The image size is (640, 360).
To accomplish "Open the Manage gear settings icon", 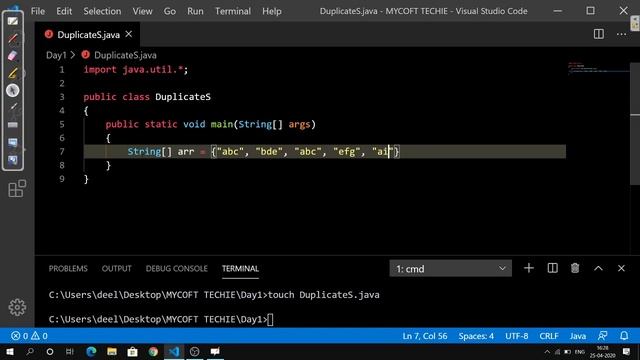I will pyautogui.click(x=17, y=307).
